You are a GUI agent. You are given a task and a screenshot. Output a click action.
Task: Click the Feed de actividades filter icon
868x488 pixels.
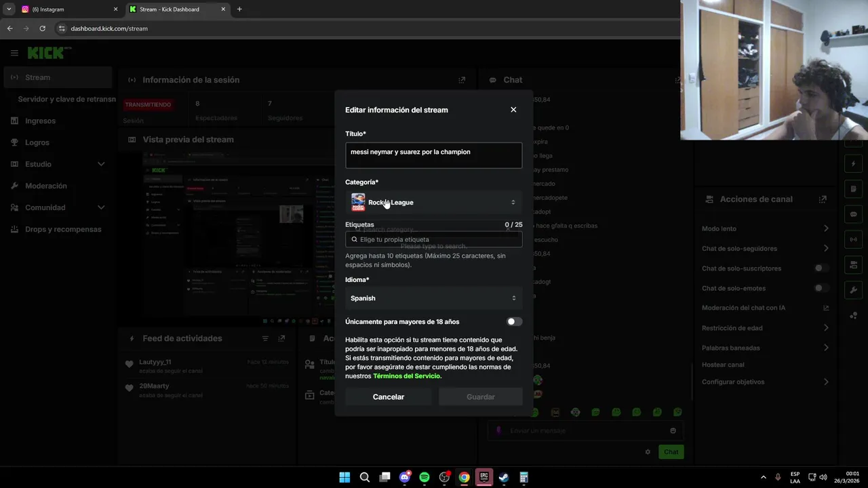[x=266, y=338]
